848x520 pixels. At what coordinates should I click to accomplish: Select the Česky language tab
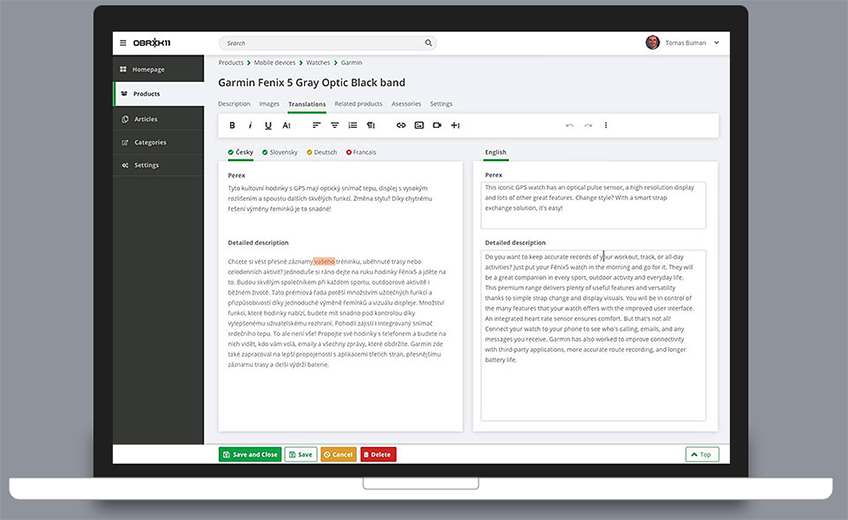pos(241,152)
